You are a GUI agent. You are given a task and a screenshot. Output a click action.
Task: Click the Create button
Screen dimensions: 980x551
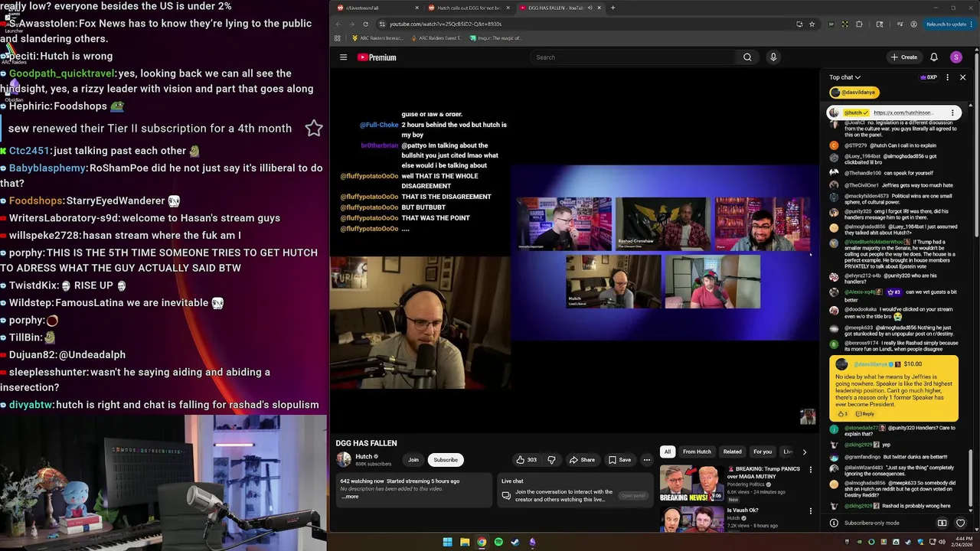(x=904, y=57)
